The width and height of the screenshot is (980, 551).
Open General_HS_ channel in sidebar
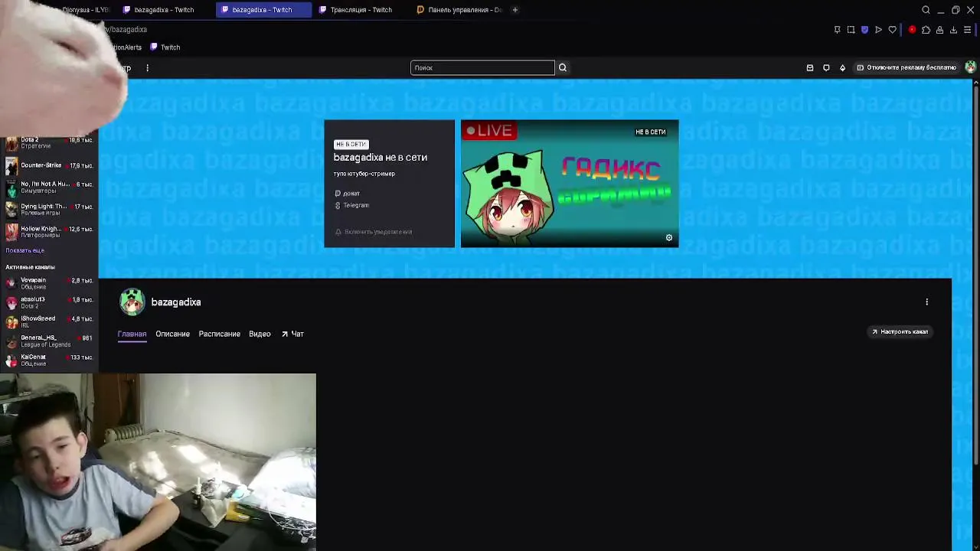click(x=49, y=341)
